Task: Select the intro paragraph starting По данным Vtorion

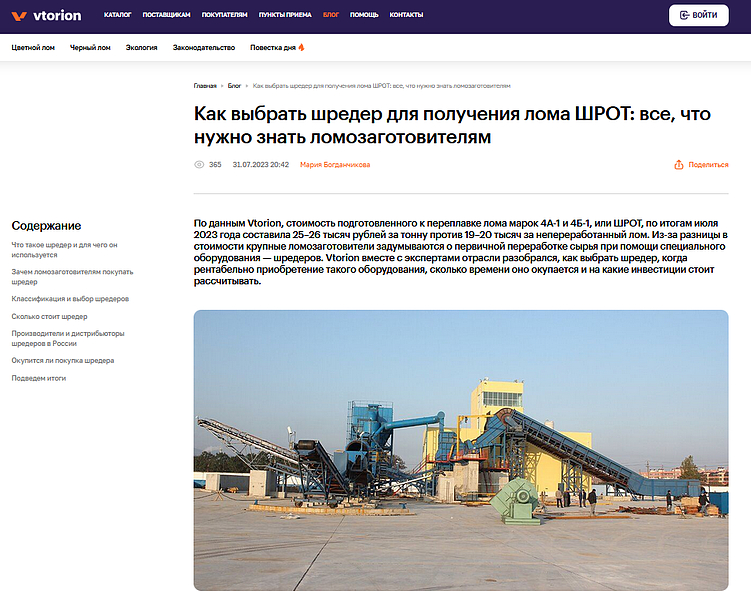Action: pos(461,252)
